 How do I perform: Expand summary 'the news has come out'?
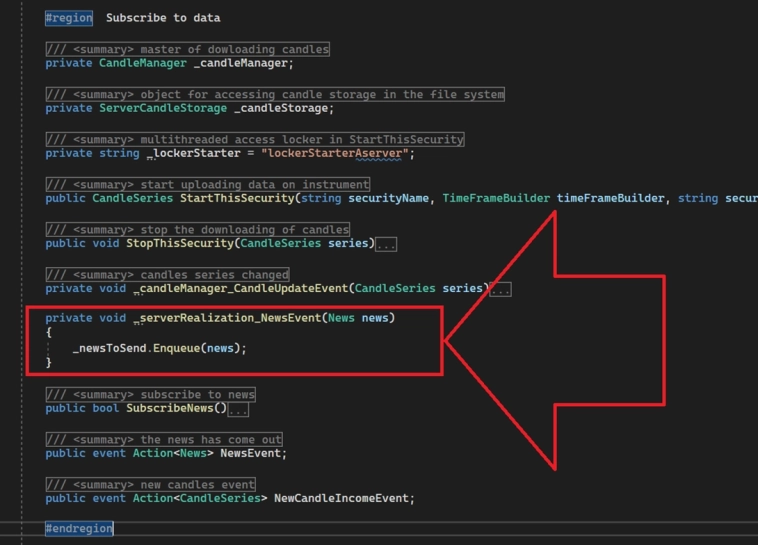(164, 439)
